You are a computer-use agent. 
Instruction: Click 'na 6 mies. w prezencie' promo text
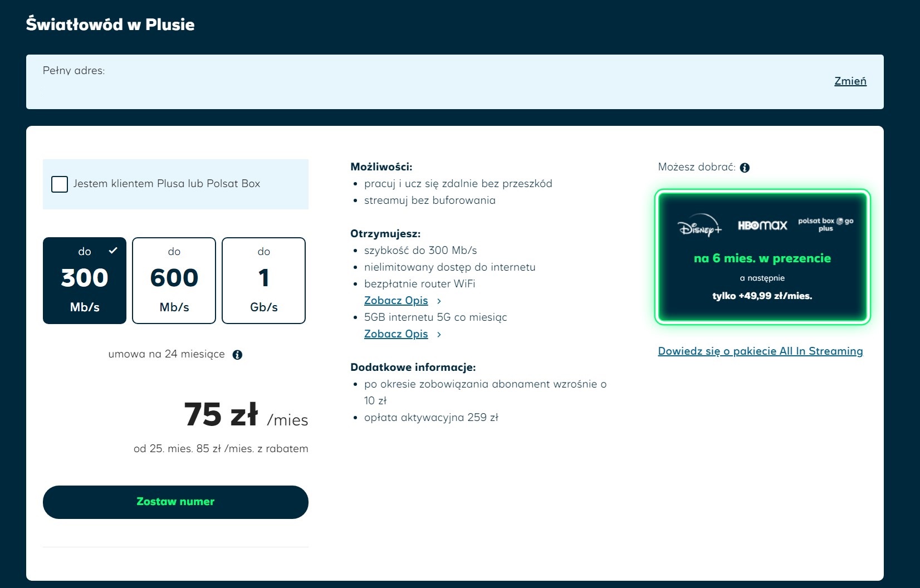(762, 258)
